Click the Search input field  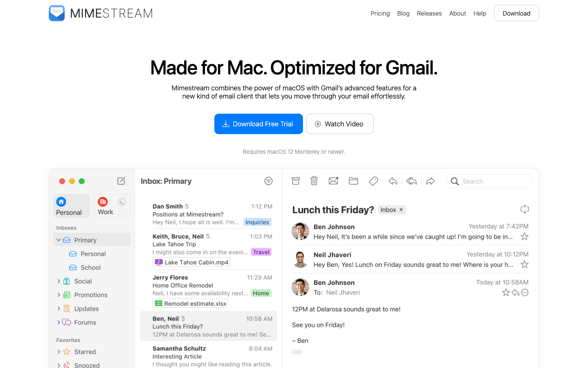click(x=494, y=181)
